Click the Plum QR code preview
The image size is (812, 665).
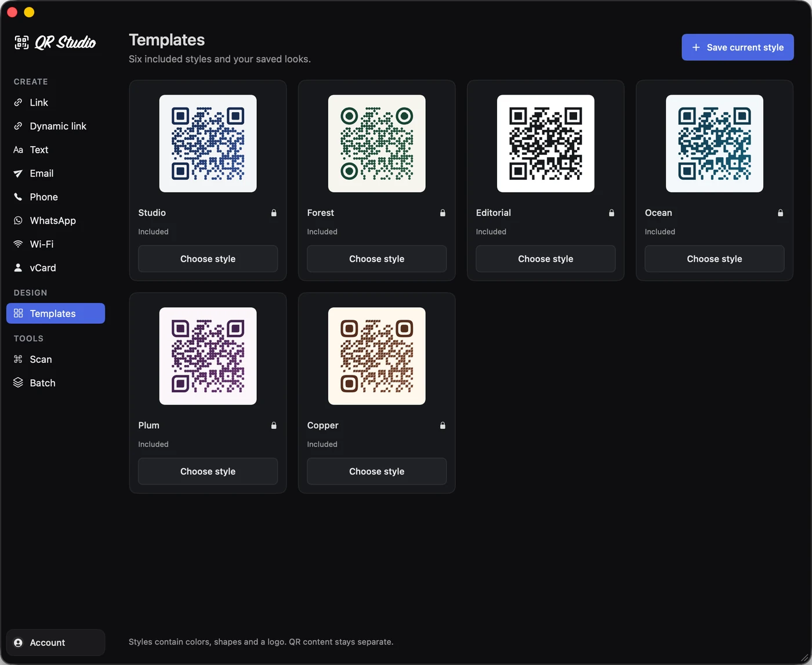coord(208,356)
